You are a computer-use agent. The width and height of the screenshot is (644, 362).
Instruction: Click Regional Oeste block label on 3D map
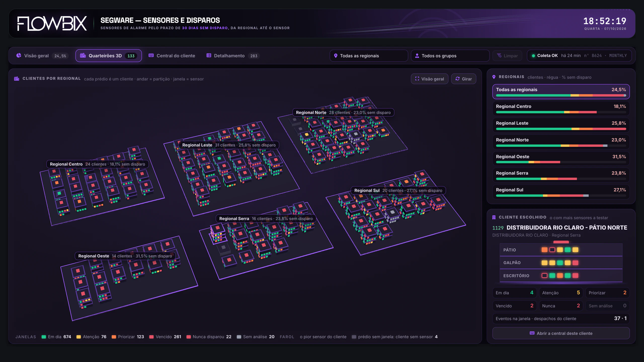coord(125,256)
